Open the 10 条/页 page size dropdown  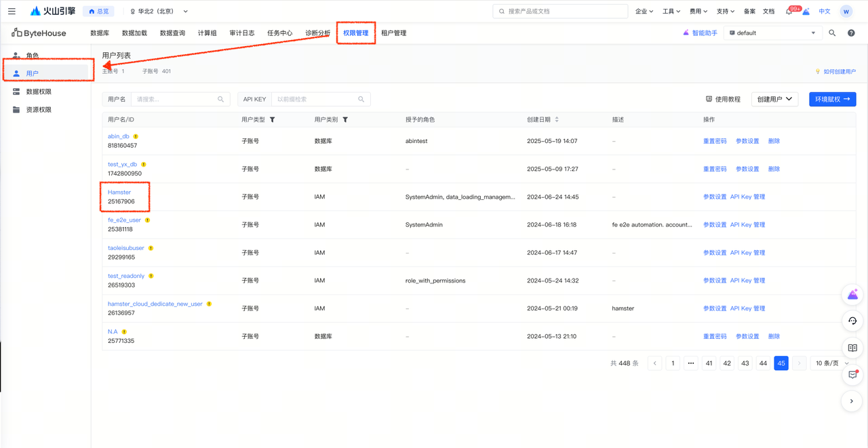tap(831, 363)
